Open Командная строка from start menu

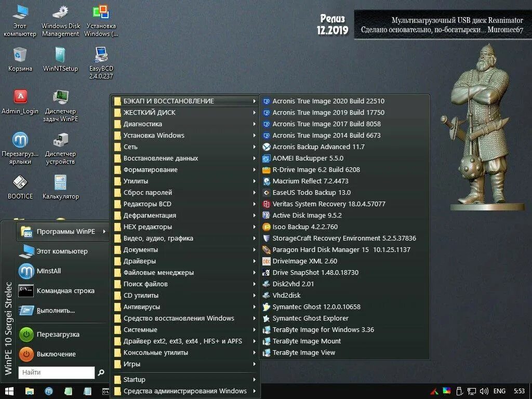click(63, 291)
